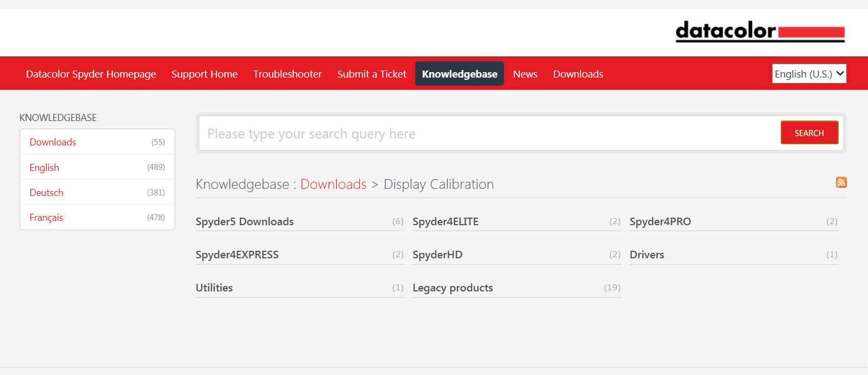Click the (19) count beside Legacy products

(612, 288)
